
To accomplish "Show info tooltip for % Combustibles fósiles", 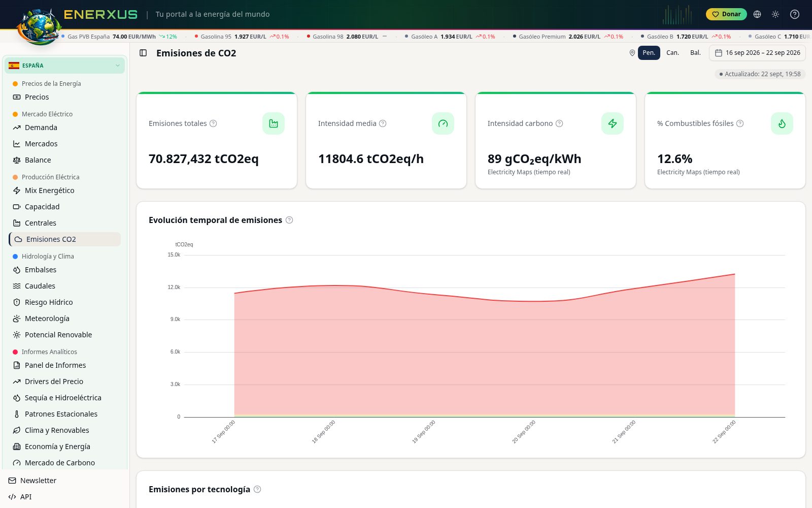I will (740, 123).
